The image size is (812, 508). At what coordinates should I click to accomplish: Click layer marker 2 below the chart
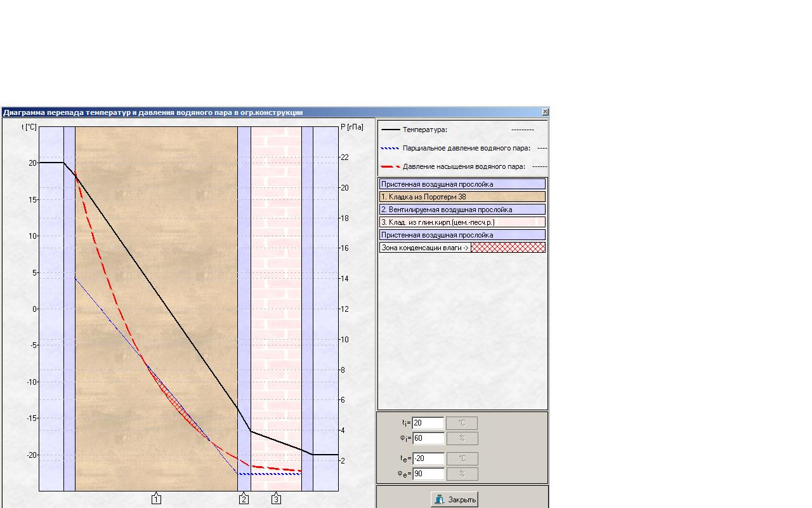tap(244, 499)
